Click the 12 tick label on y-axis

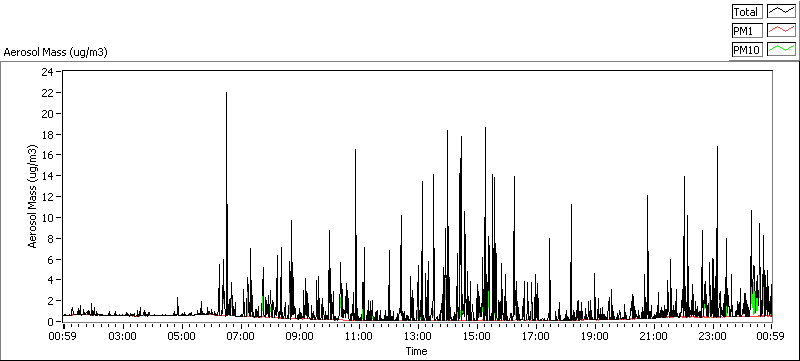pyautogui.click(x=48, y=196)
